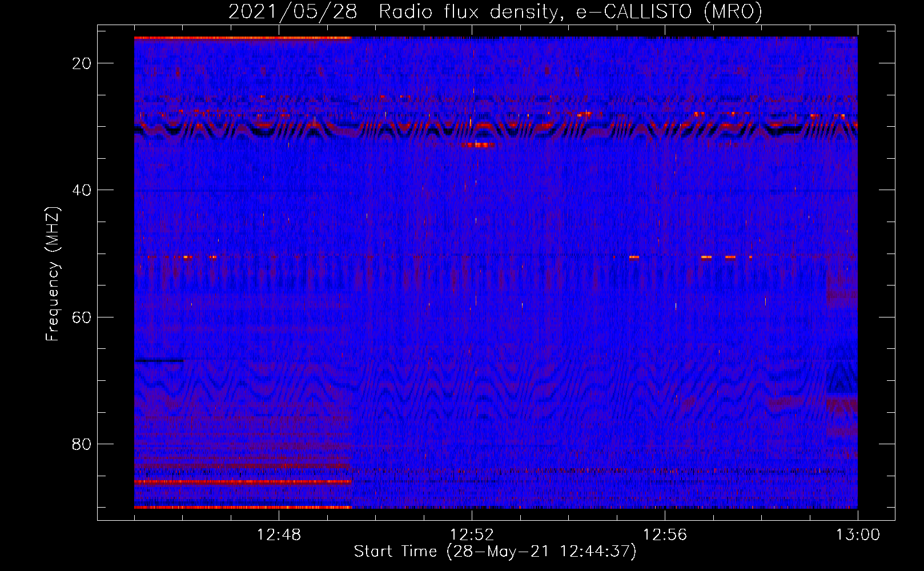This screenshot has width=924, height=571.
Task: Select the 12:56 time tick label
Action: pos(665,535)
